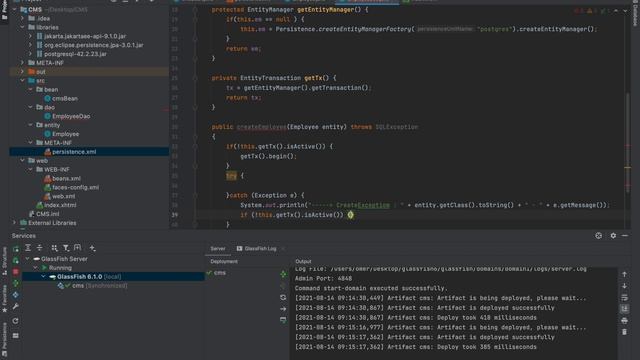640x360 pixels.
Task: Expand the orange out folder
Action: click(x=22, y=71)
